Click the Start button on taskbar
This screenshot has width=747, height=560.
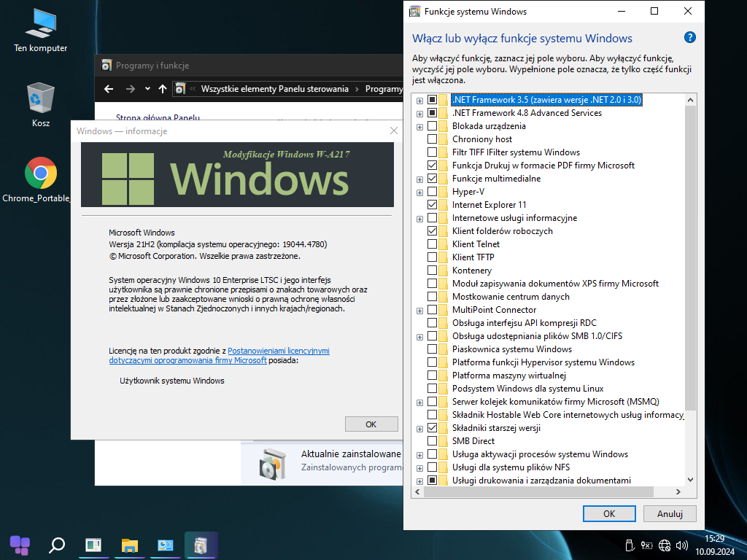(x=20, y=545)
